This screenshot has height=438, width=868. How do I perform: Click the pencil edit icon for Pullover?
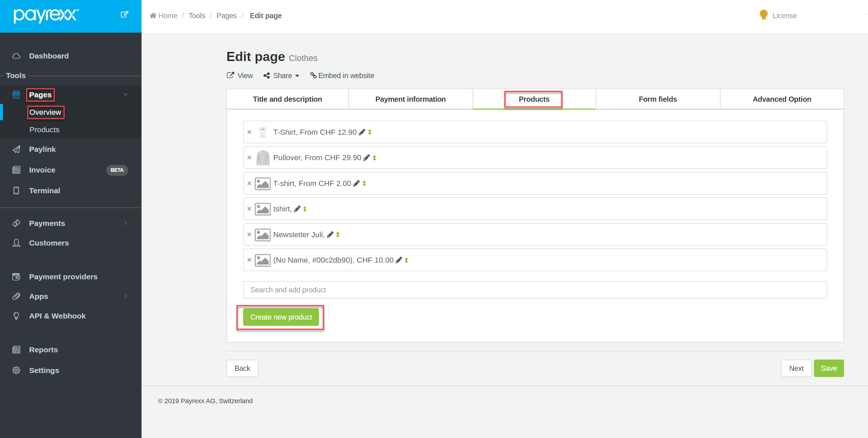pos(367,158)
